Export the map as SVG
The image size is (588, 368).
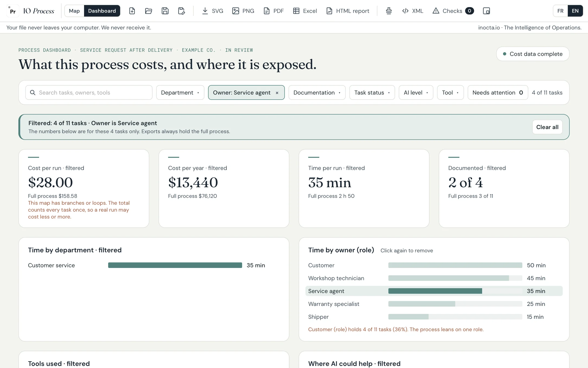(x=212, y=11)
